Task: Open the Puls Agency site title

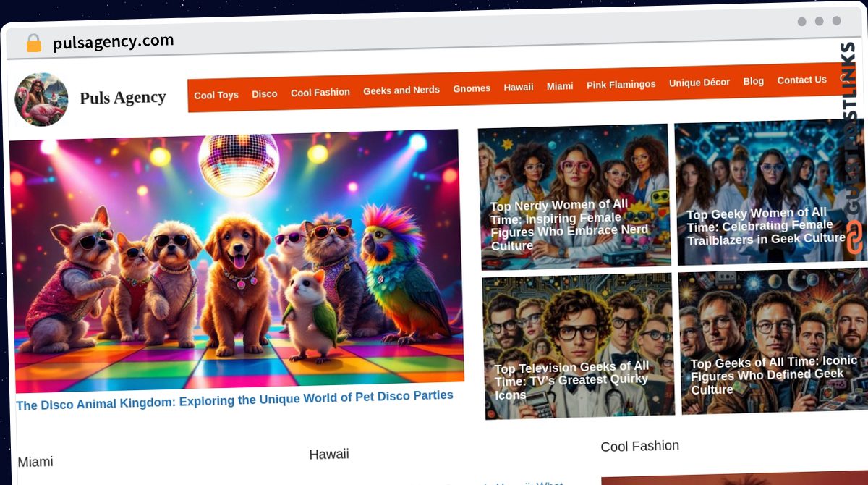Action: click(122, 97)
